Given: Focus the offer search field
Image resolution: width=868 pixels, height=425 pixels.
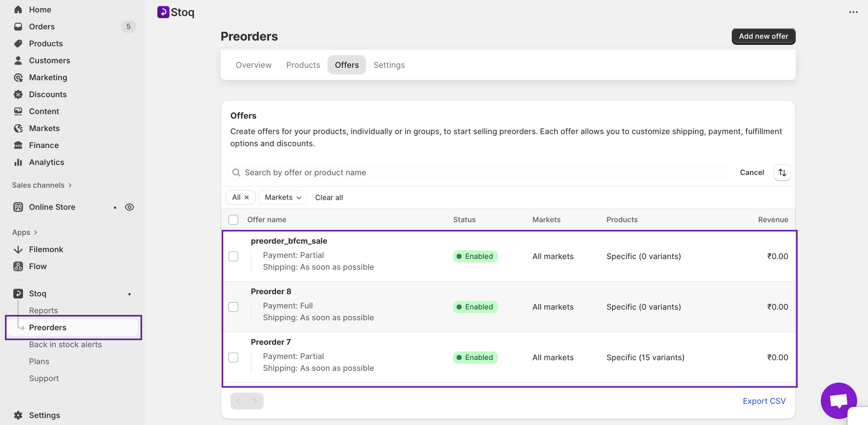Looking at the screenshot, I should tap(478, 173).
